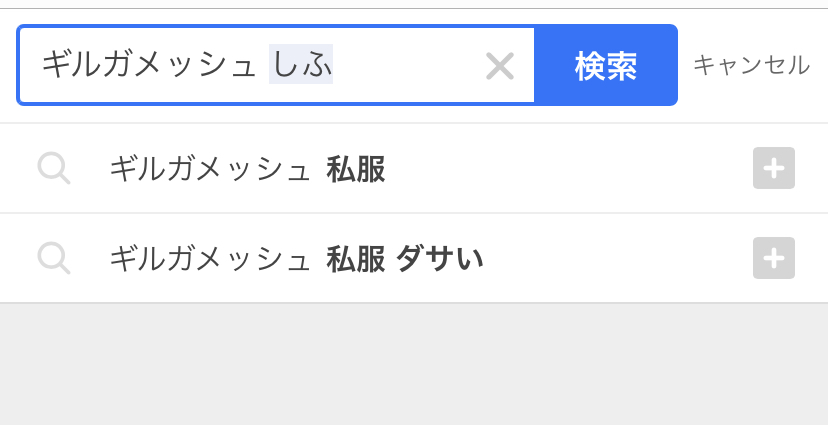828x425 pixels.
Task: Clear the search field with the X icon
Action: click(x=499, y=67)
